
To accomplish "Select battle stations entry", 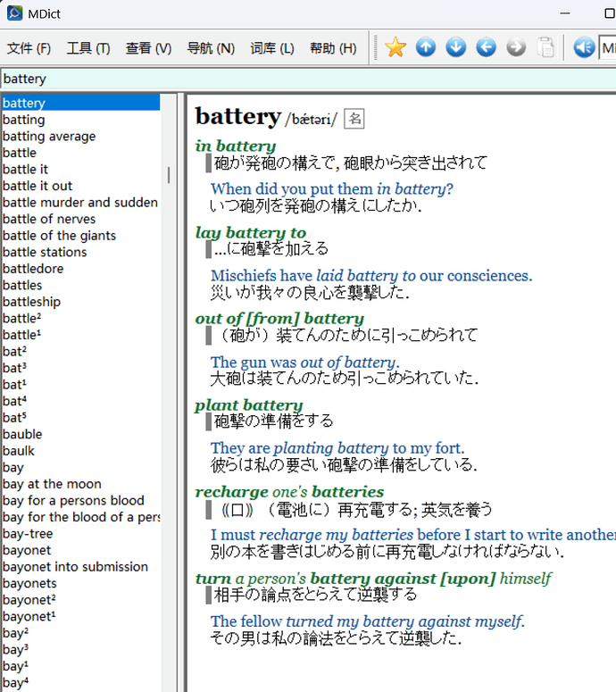I will [x=45, y=252].
